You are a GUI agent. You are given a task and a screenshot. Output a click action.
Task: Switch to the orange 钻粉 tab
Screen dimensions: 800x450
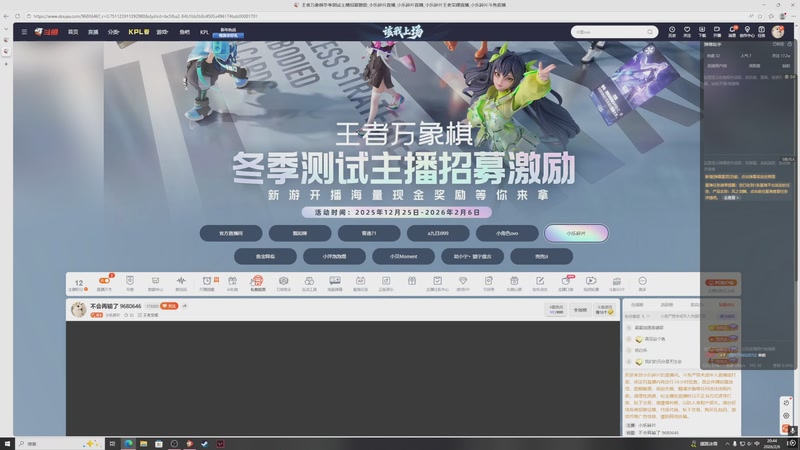[726, 305]
